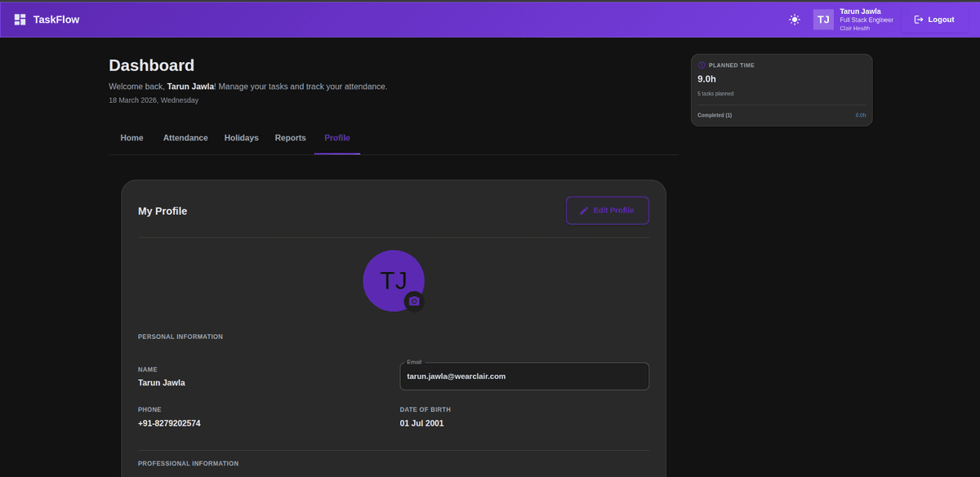Image resolution: width=980 pixels, height=477 pixels.
Task: Toggle the theme with the sun icon
Action: [x=794, y=19]
